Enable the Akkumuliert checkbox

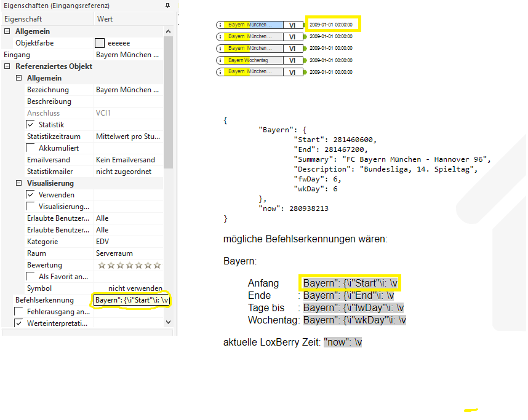[30, 148]
